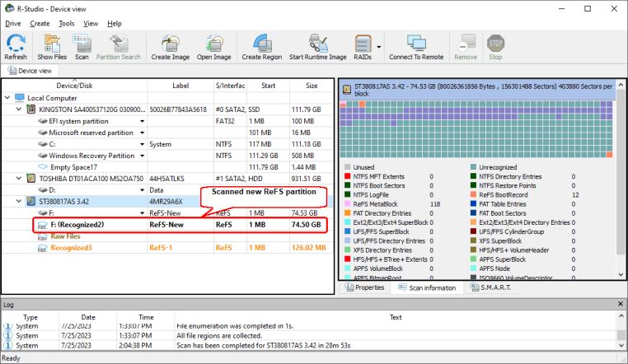The height and width of the screenshot is (364, 628).
Task: Click the Log scrollbar down arrow
Action: (621, 346)
